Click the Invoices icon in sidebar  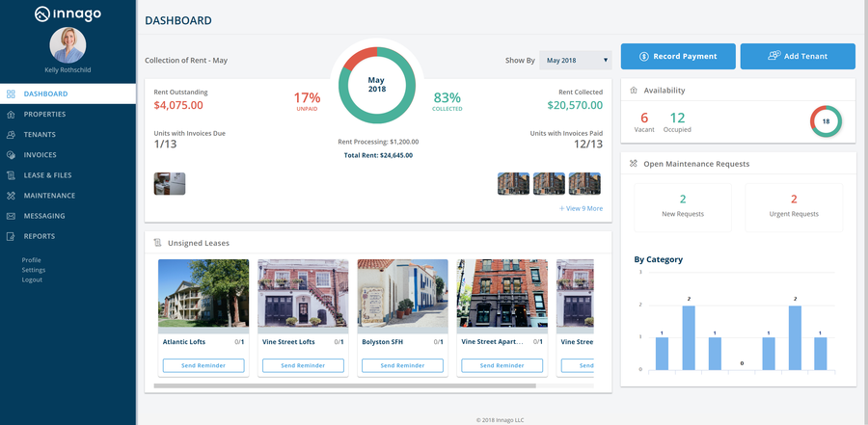[x=11, y=155]
